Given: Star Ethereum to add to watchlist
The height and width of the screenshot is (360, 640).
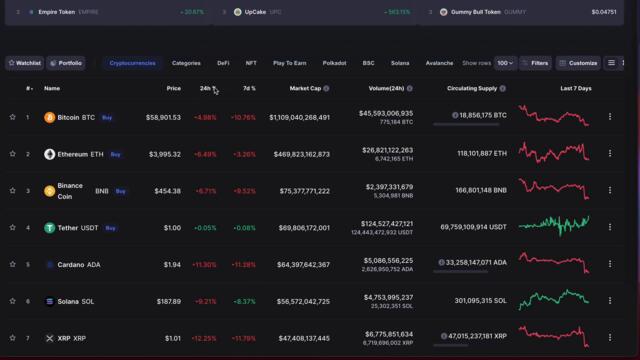Looking at the screenshot, I should pos(13,154).
